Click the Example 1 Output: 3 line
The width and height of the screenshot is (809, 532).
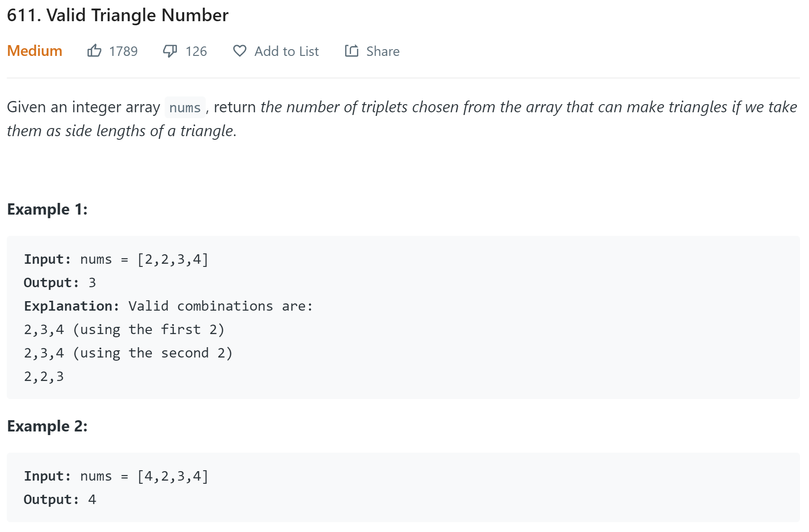point(60,283)
